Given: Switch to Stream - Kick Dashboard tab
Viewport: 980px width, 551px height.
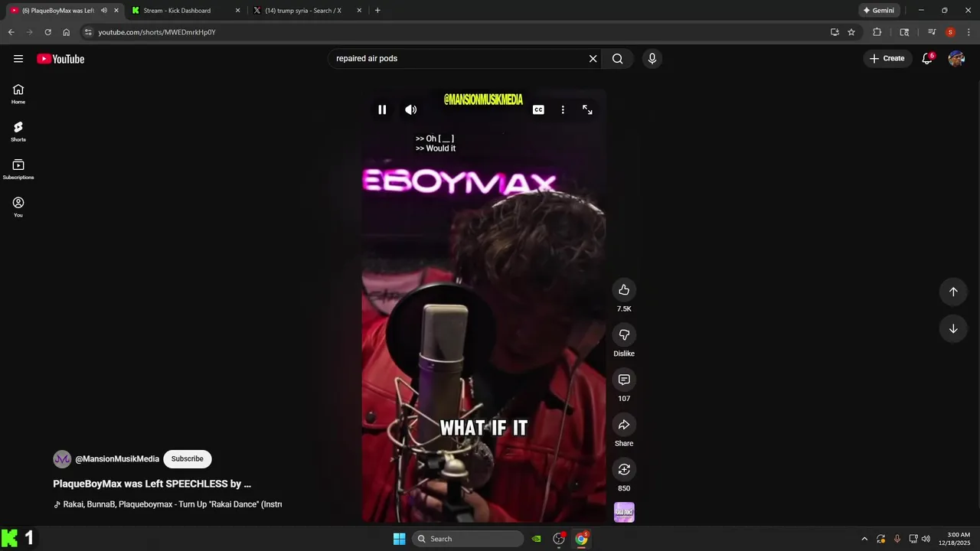Looking at the screenshot, I should tap(177, 11).
